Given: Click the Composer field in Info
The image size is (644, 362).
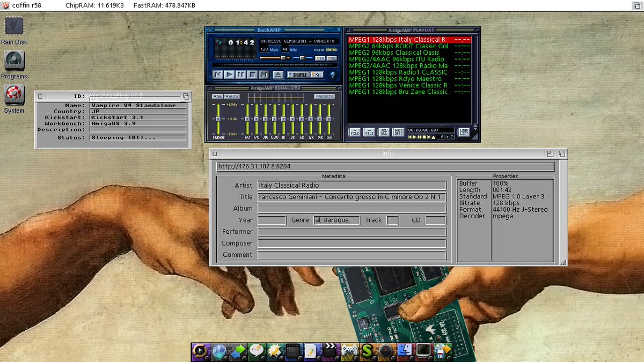Looking at the screenshot, I should pyautogui.click(x=352, y=243).
